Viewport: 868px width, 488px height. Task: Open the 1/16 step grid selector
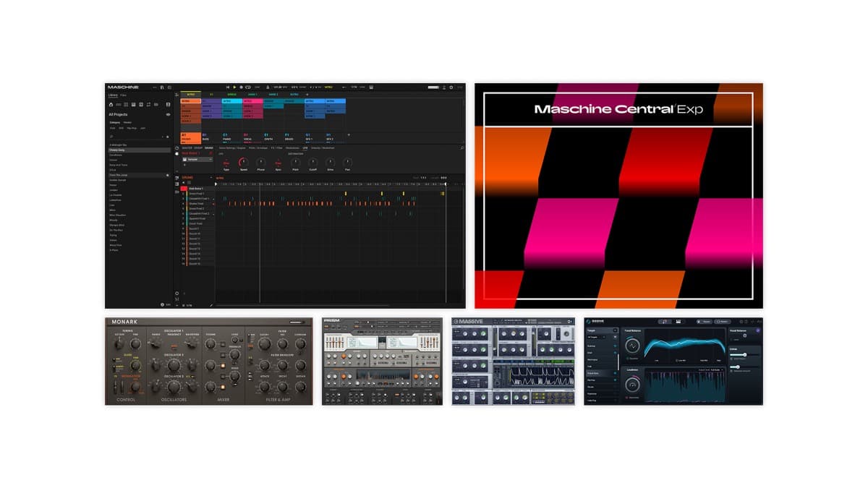(189, 305)
